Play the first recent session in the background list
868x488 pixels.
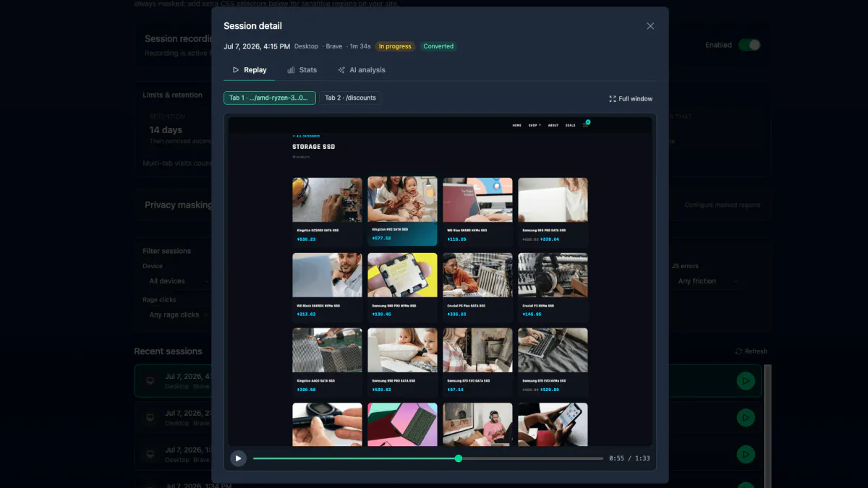coord(745,380)
